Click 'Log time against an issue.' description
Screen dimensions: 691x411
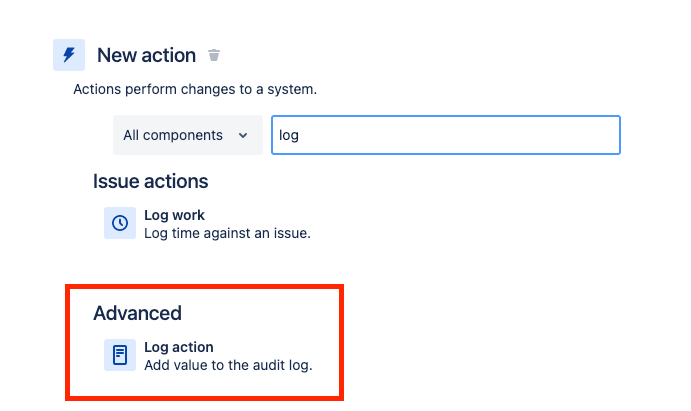click(227, 233)
